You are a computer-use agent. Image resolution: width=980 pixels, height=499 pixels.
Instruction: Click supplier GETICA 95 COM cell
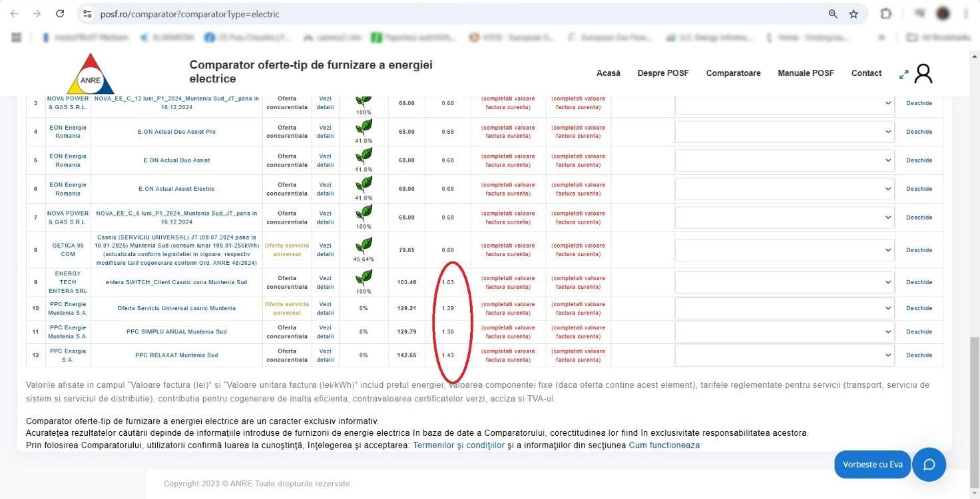(68, 250)
